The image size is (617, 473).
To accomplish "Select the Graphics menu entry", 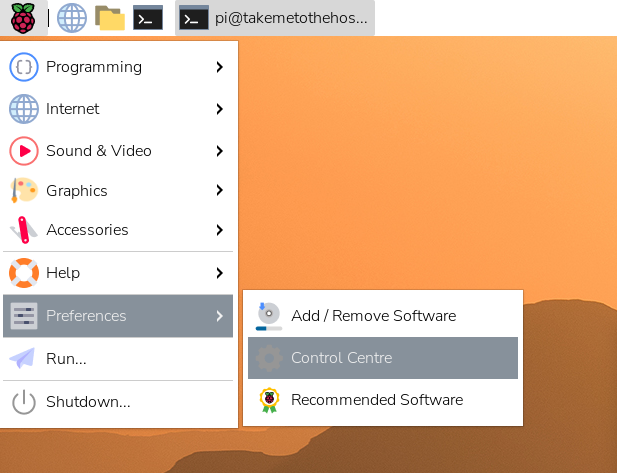I will 118,190.
